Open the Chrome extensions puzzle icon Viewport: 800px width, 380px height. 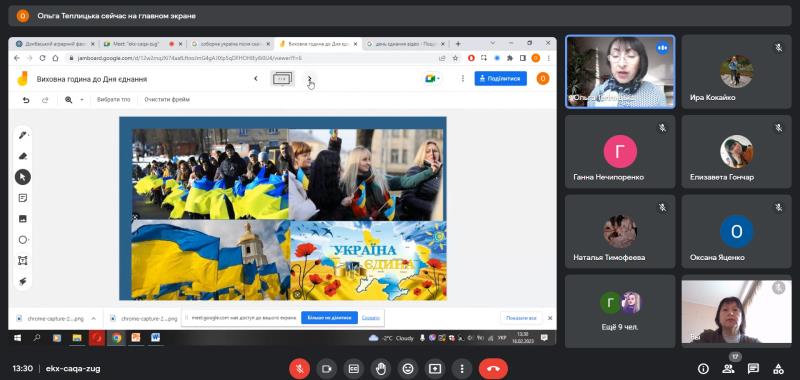coord(511,58)
